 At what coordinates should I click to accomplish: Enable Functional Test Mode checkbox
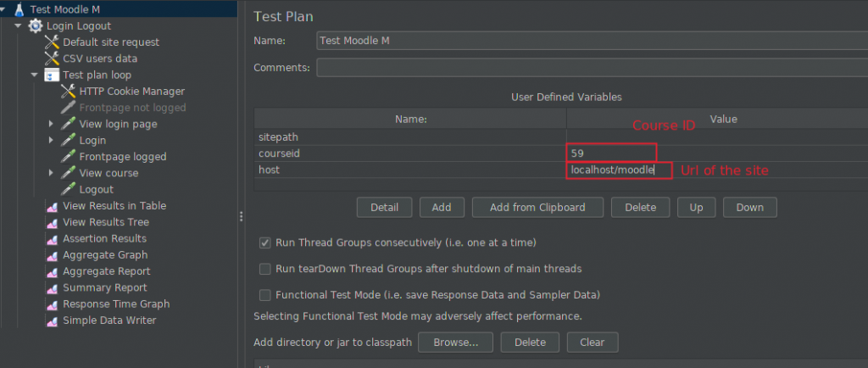pos(265,295)
